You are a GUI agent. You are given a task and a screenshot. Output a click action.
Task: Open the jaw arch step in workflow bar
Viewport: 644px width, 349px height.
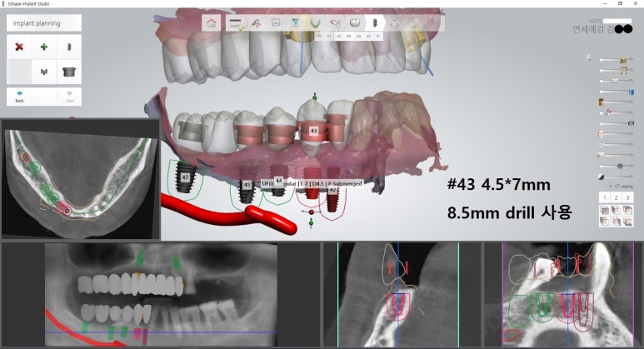click(316, 23)
